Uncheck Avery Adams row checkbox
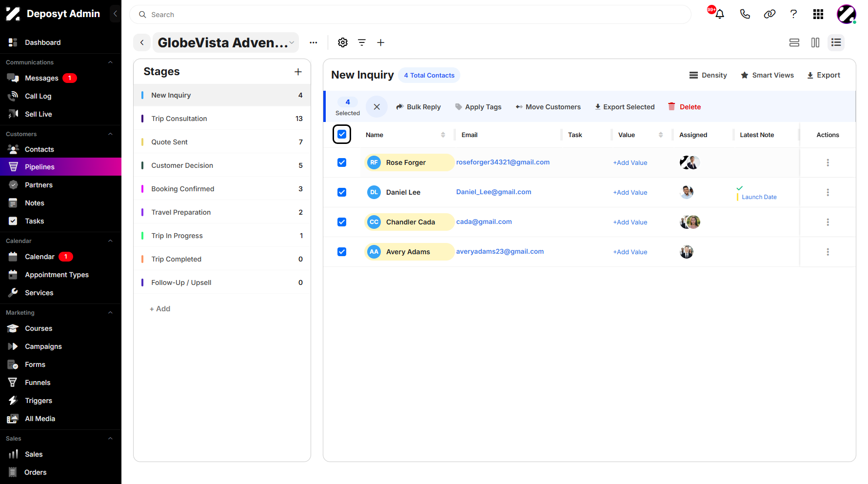Image resolution: width=868 pixels, height=484 pixels. tap(342, 252)
